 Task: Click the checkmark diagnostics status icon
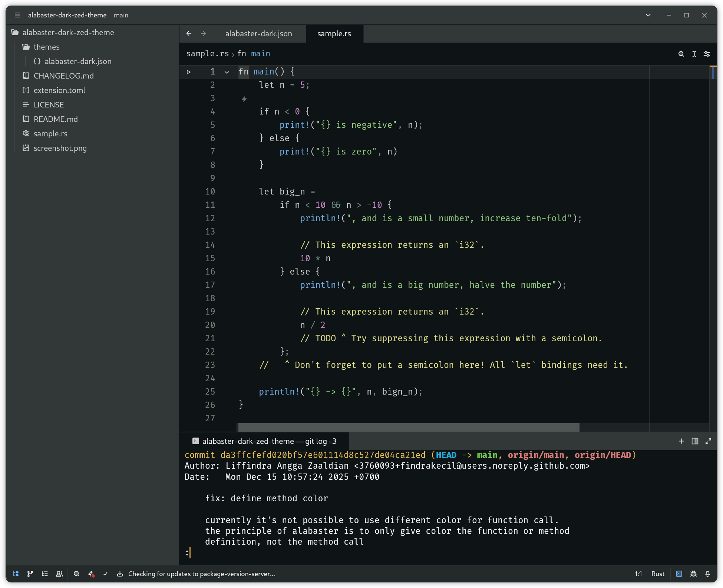[106, 574]
